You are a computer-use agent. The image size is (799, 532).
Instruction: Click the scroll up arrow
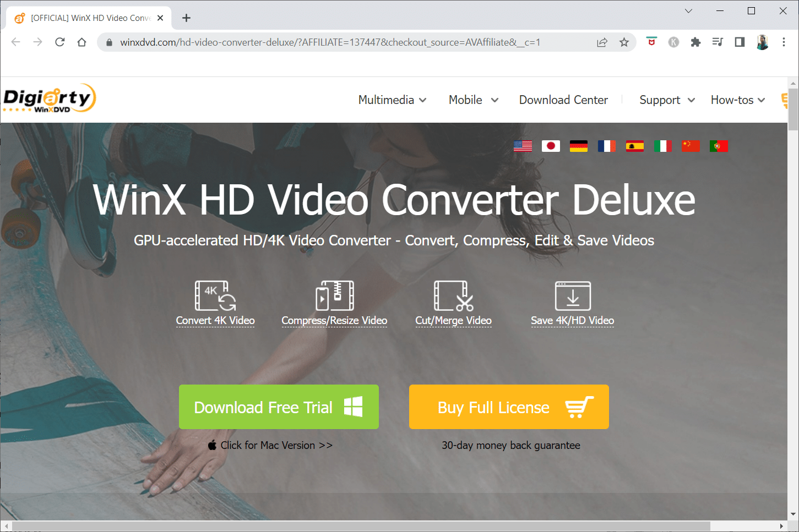click(793, 83)
